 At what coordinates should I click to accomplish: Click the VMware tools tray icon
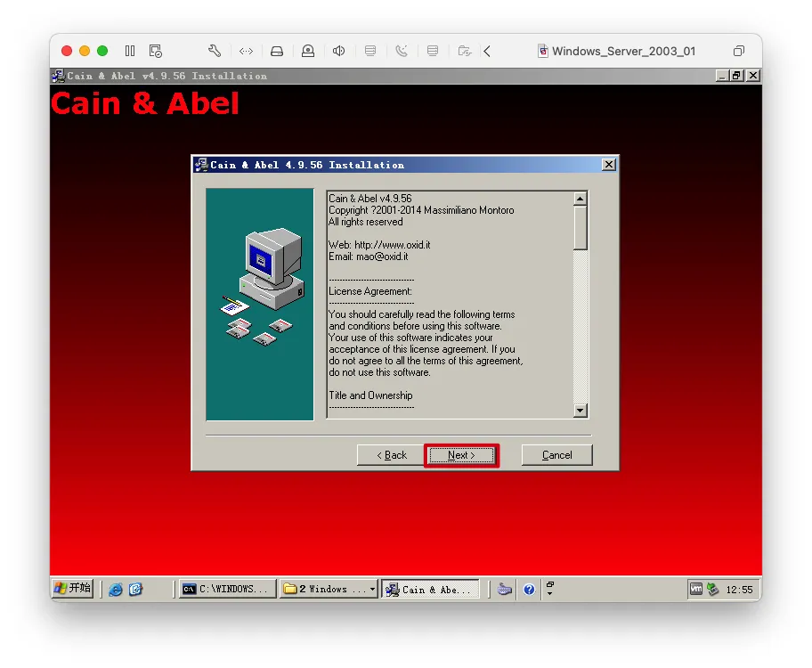pyautogui.click(x=696, y=590)
